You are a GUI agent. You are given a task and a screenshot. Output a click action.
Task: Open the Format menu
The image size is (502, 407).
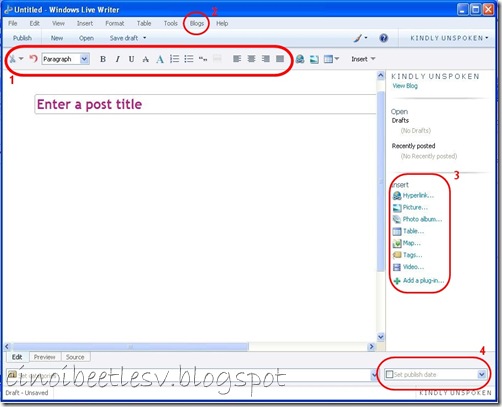point(115,23)
